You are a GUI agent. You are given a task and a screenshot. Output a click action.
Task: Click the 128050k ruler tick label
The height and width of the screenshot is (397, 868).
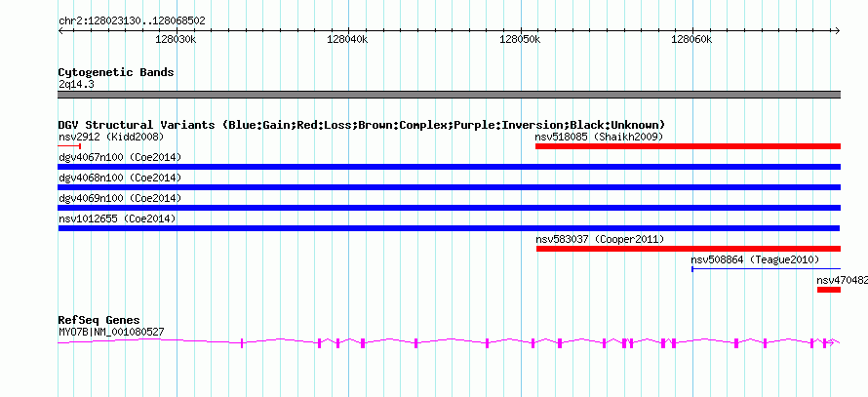click(519, 40)
